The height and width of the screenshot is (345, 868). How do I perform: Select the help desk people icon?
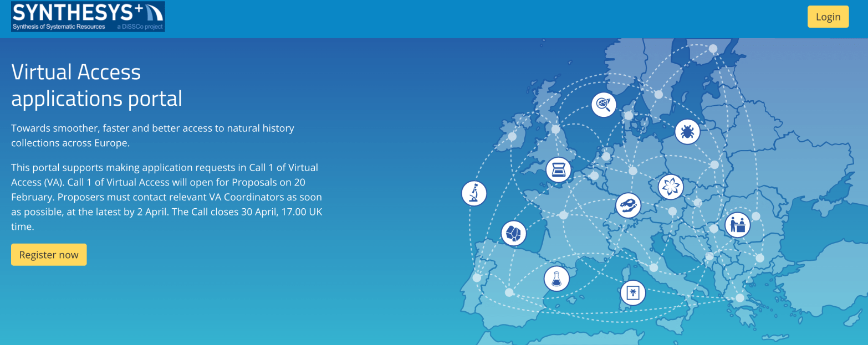tap(737, 225)
